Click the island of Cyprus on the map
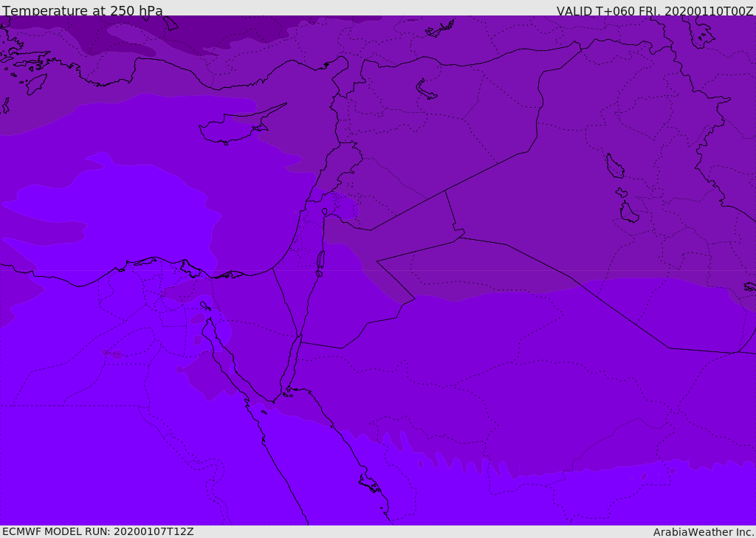This screenshot has height=538, width=756. 236,127
